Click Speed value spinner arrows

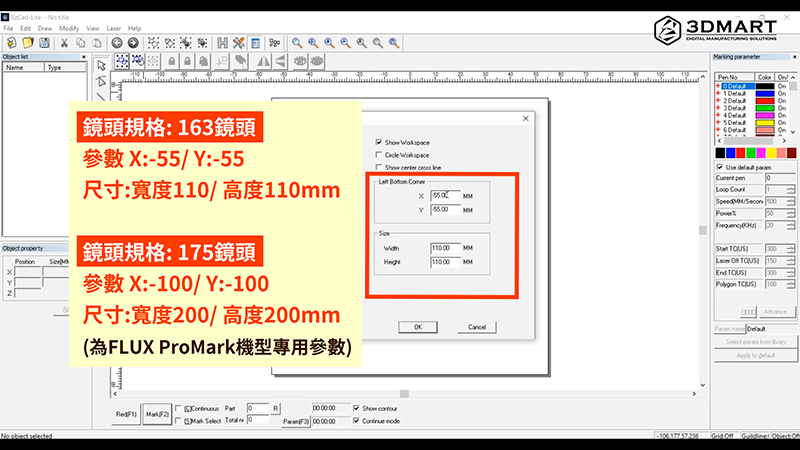(x=790, y=201)
